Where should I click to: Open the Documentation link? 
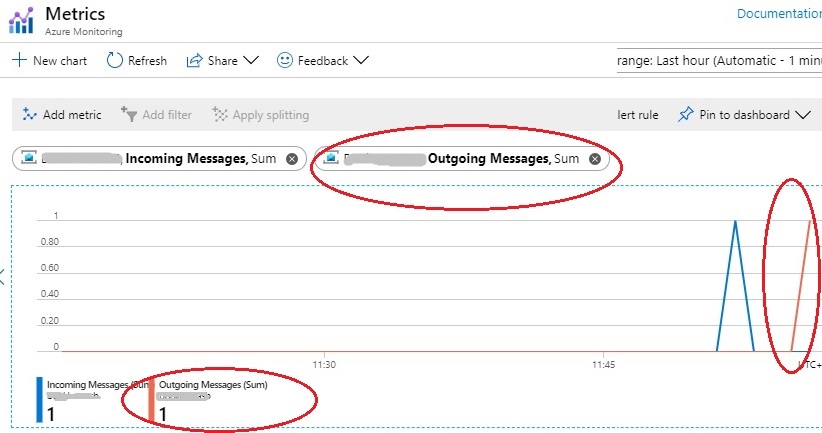tap(779, 14)
